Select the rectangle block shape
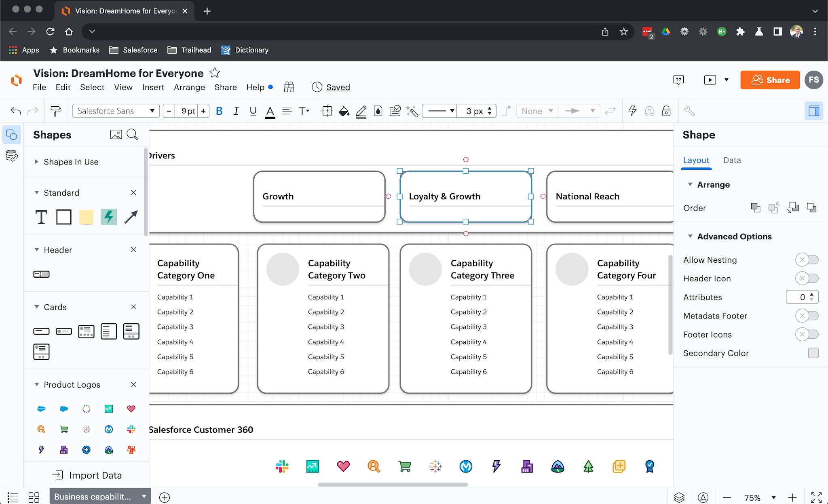The width and height of the screenshot is (828, 504). tap(64, 217)
